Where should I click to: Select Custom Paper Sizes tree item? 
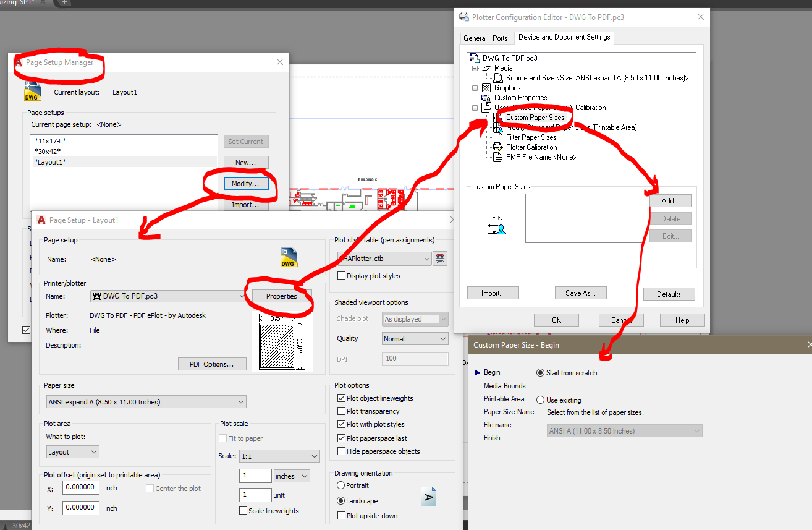pos(535,118)
